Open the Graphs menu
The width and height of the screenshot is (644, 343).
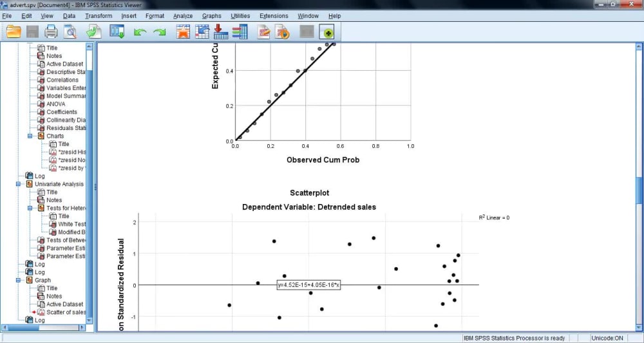coord(211,16)
